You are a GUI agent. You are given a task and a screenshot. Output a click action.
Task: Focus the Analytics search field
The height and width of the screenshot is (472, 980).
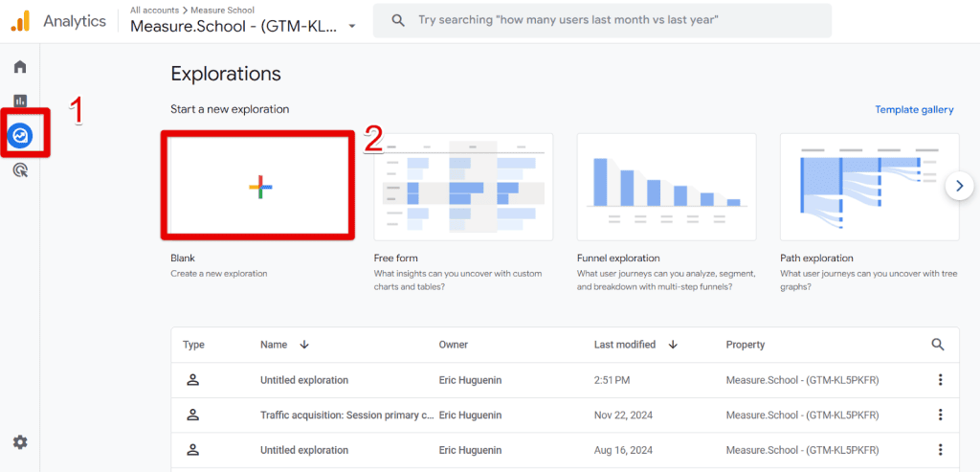602,20
